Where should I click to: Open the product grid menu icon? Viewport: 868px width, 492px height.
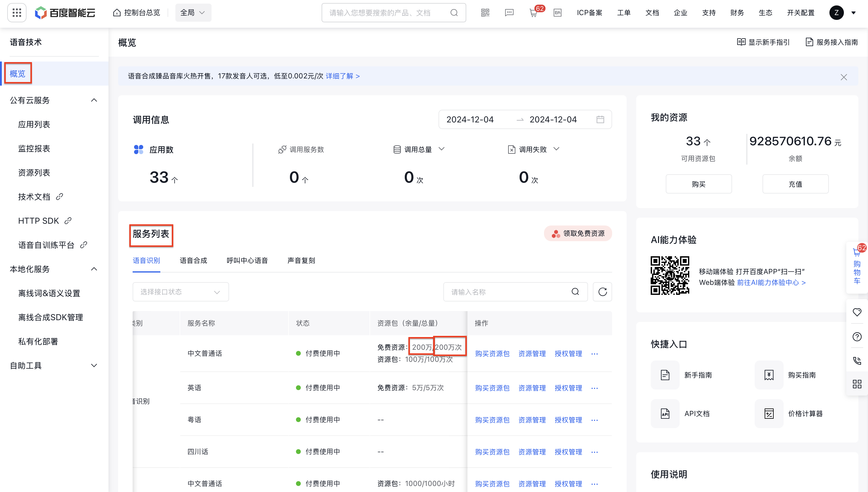17,13
